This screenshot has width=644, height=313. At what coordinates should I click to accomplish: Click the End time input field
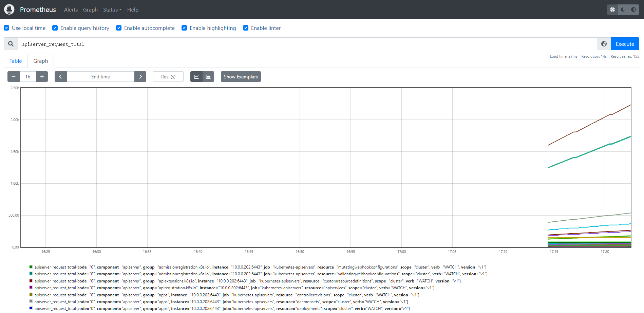[100, 77]
